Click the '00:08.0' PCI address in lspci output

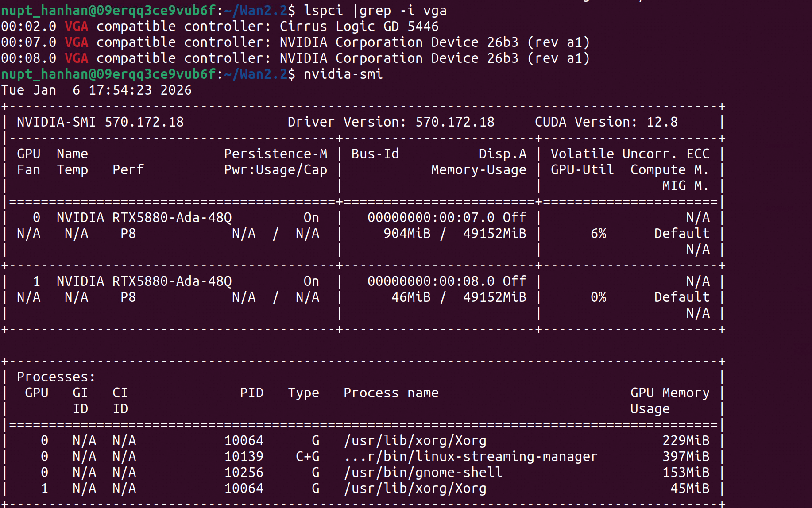click(x=29, y=58)
